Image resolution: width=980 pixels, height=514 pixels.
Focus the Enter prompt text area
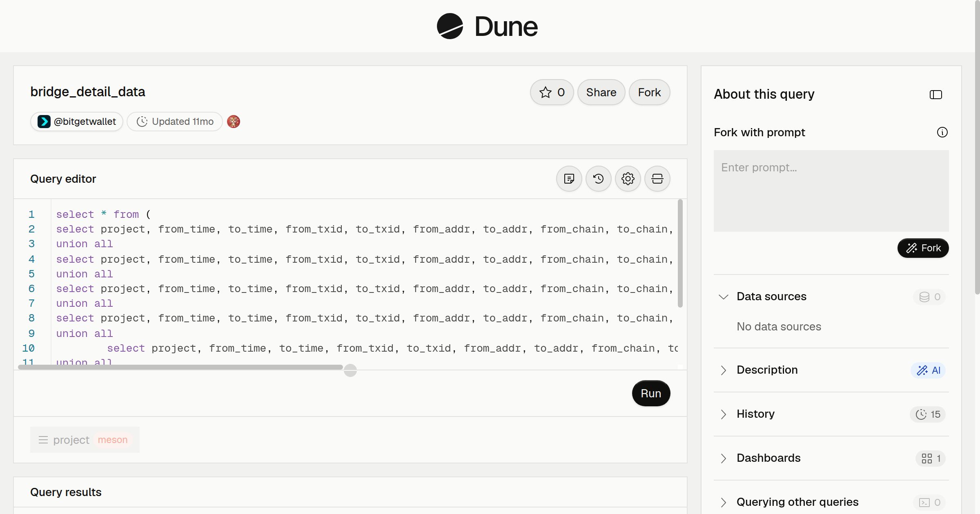click(831, 191)
